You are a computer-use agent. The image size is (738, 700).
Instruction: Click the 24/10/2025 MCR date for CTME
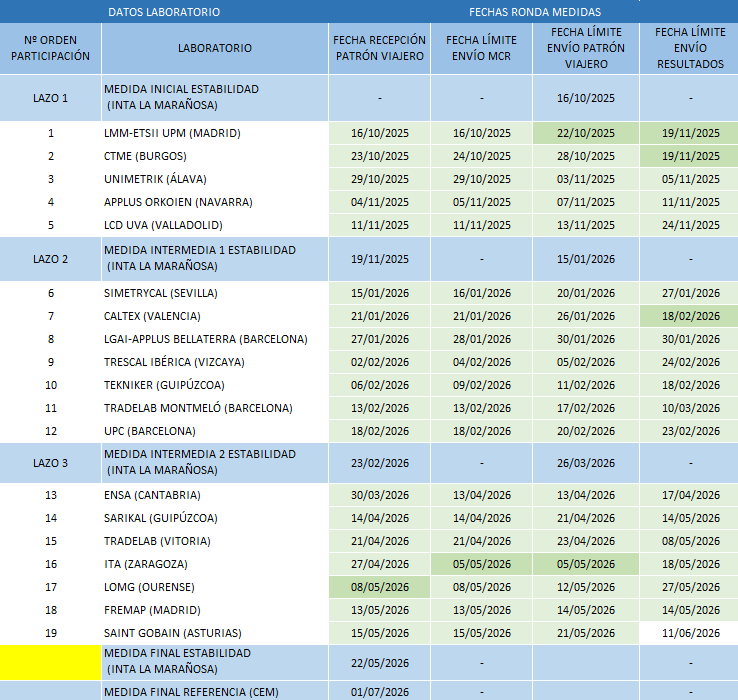click(x=481, y=156)
